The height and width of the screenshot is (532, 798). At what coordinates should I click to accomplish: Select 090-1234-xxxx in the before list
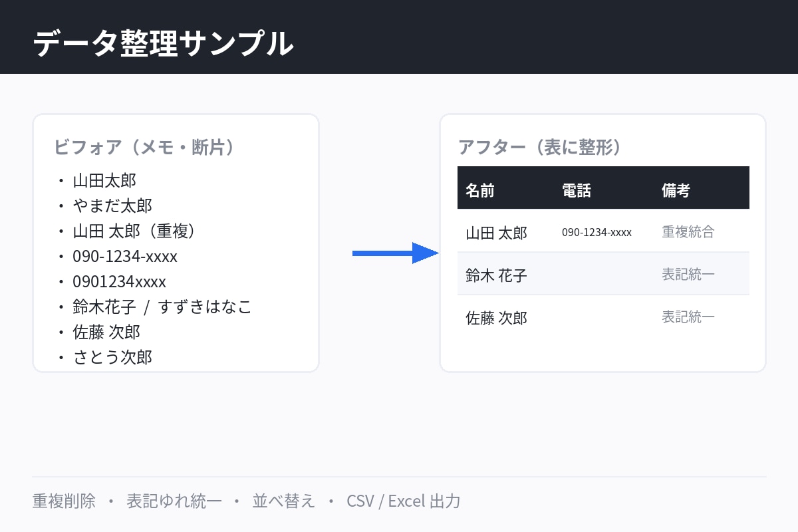pyautogui.click(x=125, y=256)
